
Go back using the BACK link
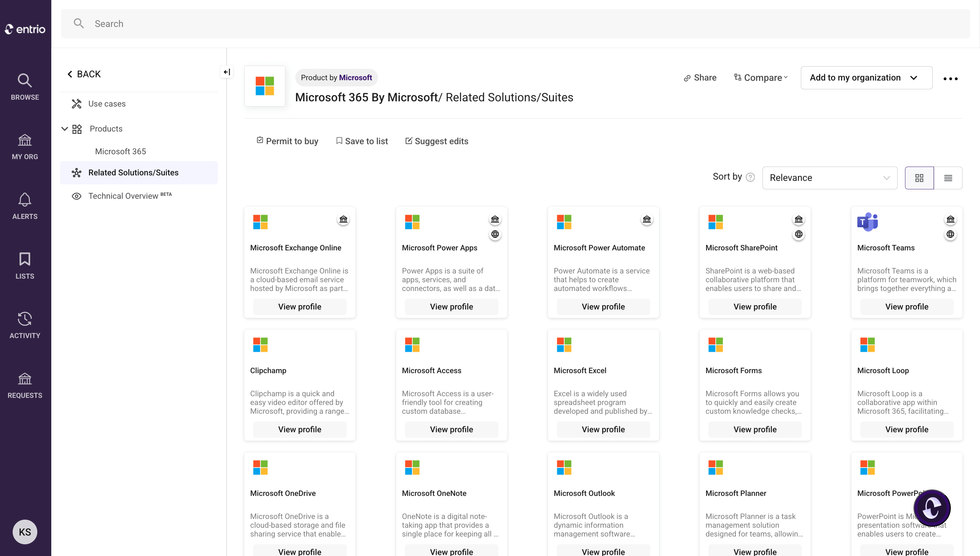(x=83, y=74)
